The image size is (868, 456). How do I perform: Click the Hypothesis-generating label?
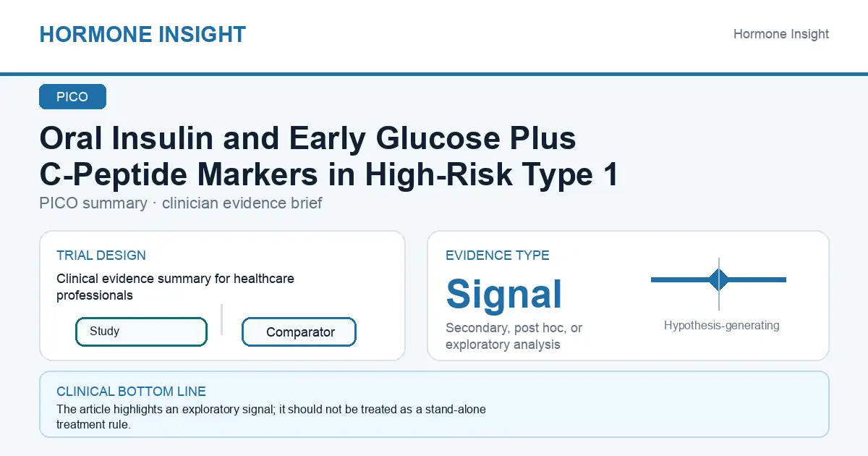point(722,326)
